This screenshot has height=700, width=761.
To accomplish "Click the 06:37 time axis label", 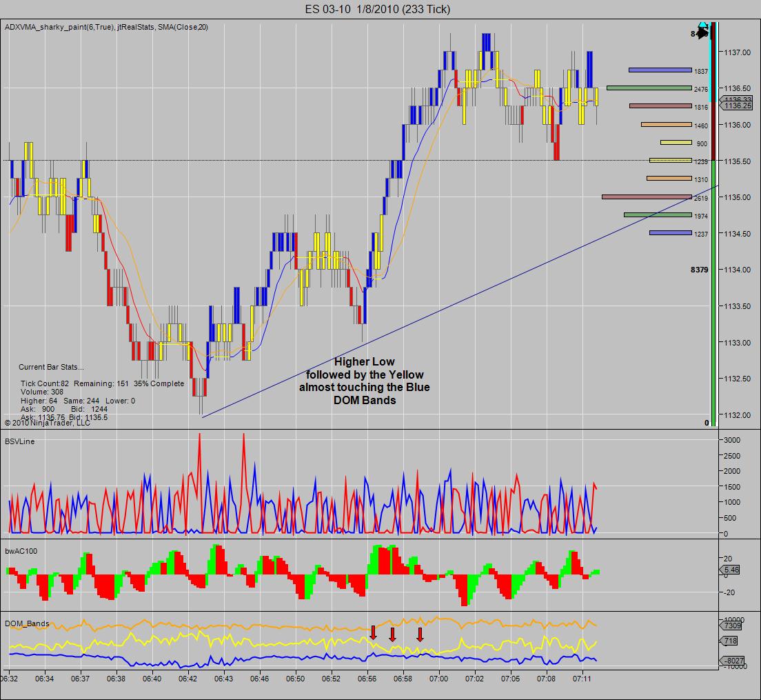I will 80,679.
